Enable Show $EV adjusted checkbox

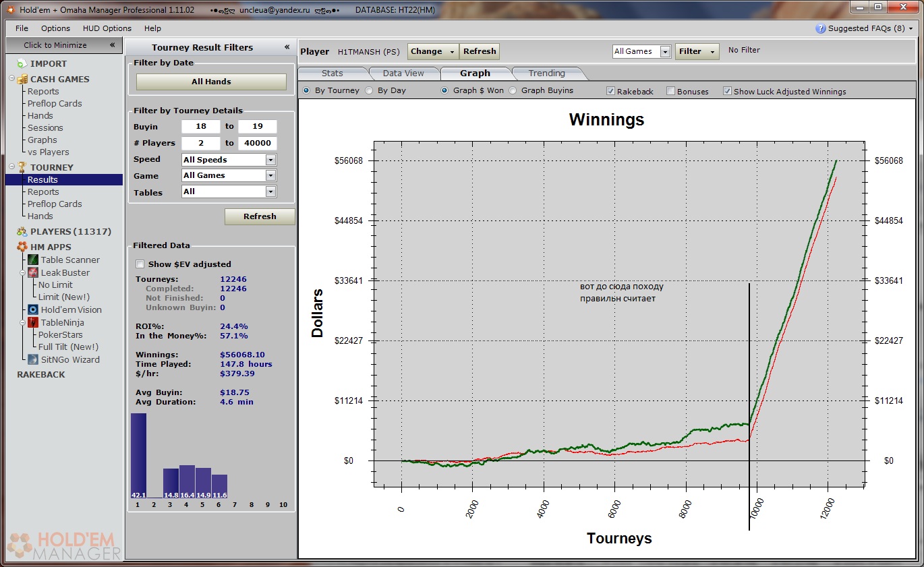pos(140,264)
